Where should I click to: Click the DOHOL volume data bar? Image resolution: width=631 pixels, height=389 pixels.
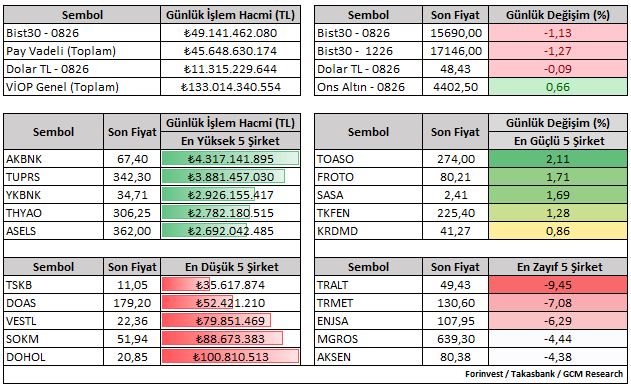click(230, 356)
